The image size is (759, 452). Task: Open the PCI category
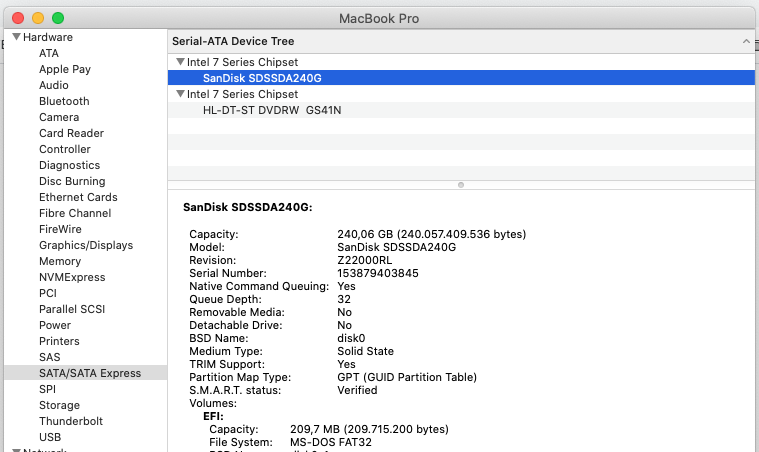48,293
